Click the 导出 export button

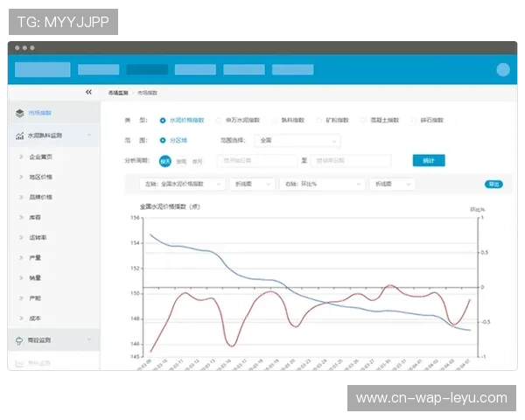click(x=493, y=185)
